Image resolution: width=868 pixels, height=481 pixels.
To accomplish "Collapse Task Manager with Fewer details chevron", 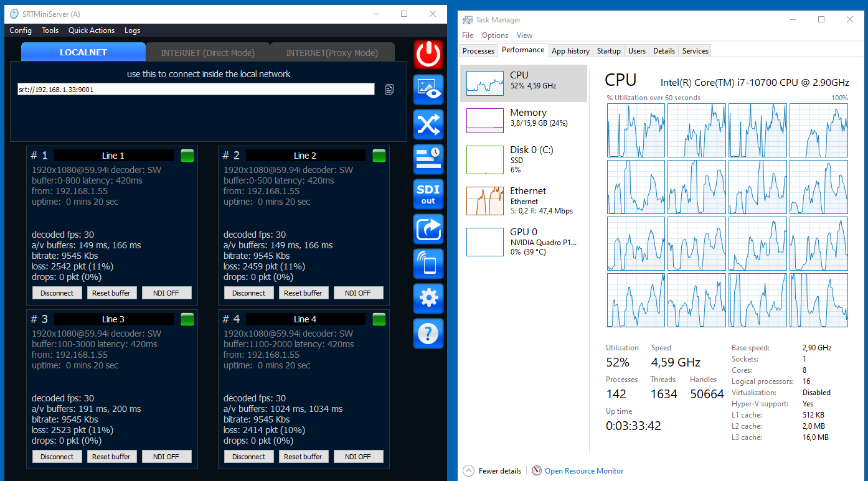I will point(468,471).
